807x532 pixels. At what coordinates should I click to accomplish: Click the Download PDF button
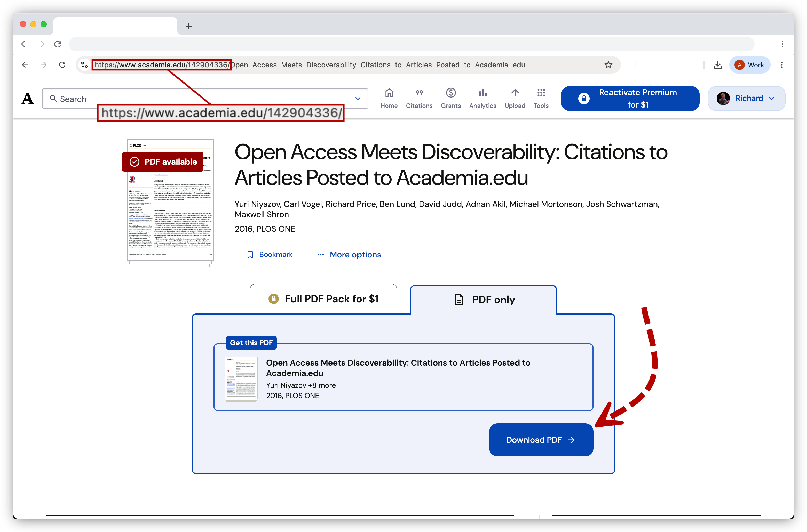click(541, 440)
